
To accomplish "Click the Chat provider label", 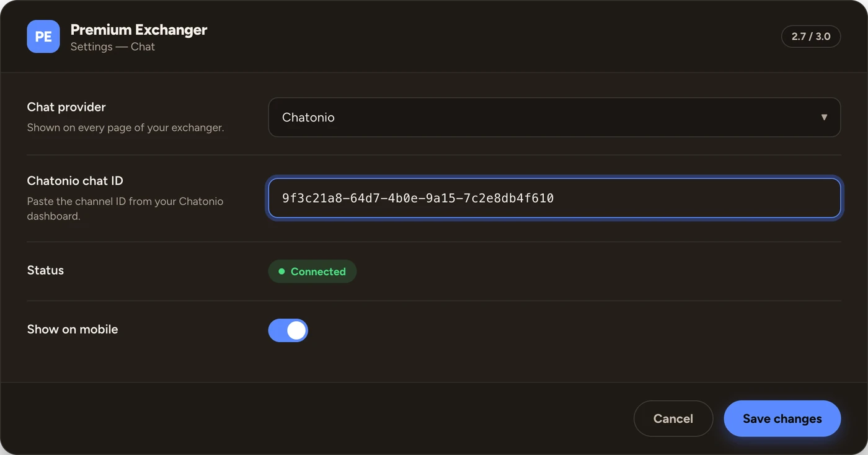I will click(66, 107).
